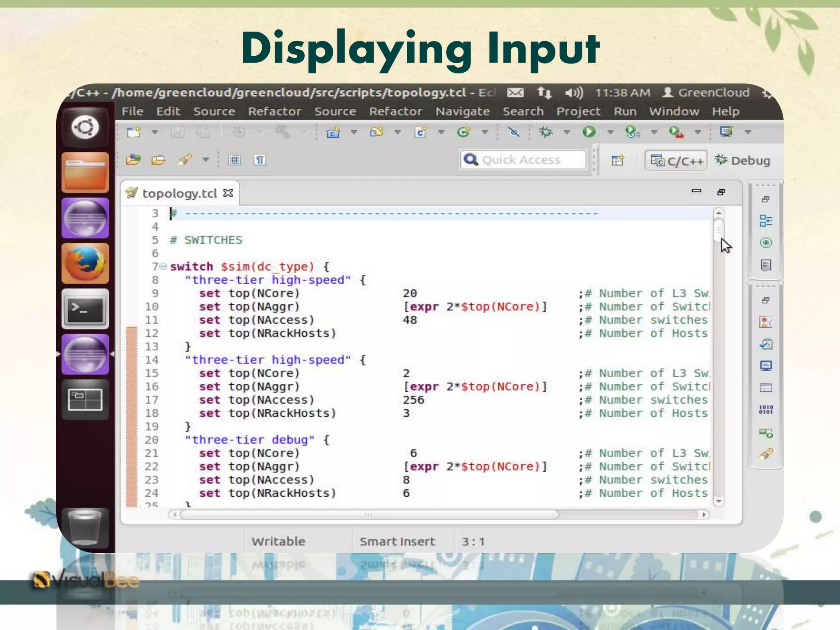The width and height of the screenshot is (840, 630).
Task: Open the Run menu
Action: [625, 111]
